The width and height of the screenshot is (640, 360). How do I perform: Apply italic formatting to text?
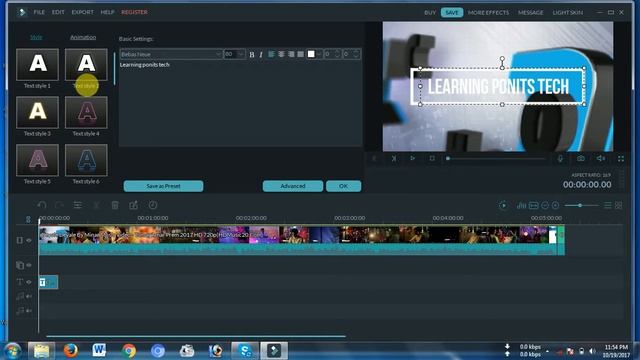pyautogui.click(x=261, y=54)
